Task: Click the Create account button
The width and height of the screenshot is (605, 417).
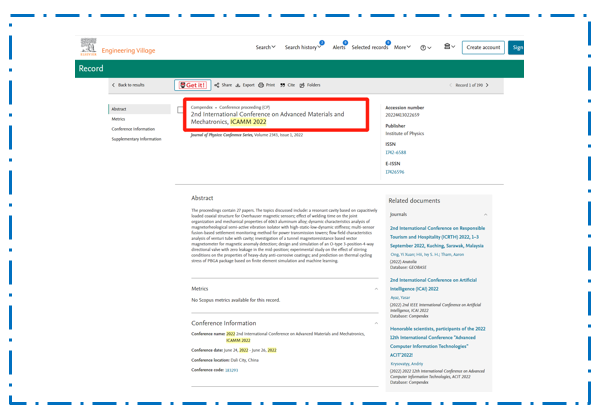Action: point(483,47)
